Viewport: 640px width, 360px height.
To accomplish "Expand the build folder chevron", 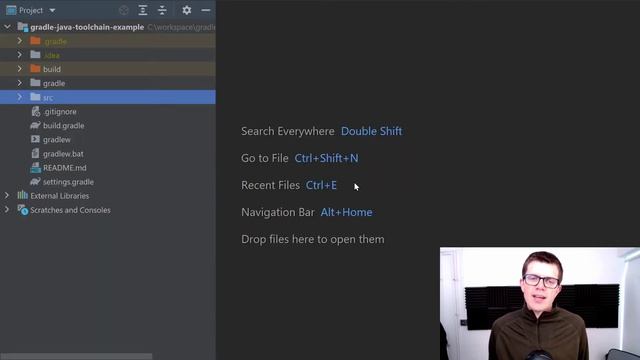I will pyautogui.click(x=20, y=69).
